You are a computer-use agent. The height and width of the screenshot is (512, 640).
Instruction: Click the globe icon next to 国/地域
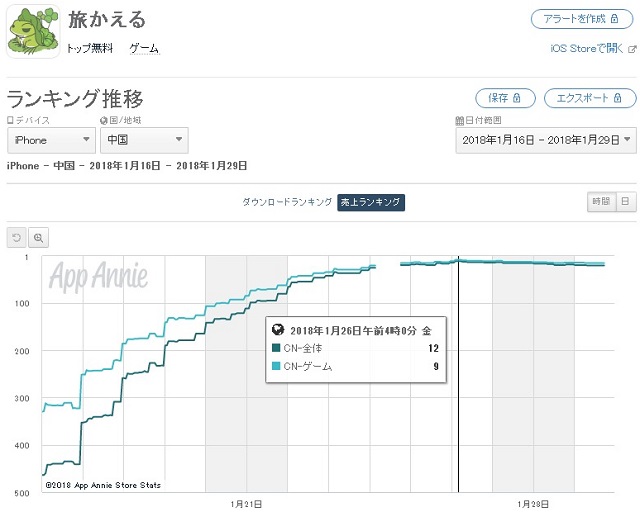[x=103, y=120]
